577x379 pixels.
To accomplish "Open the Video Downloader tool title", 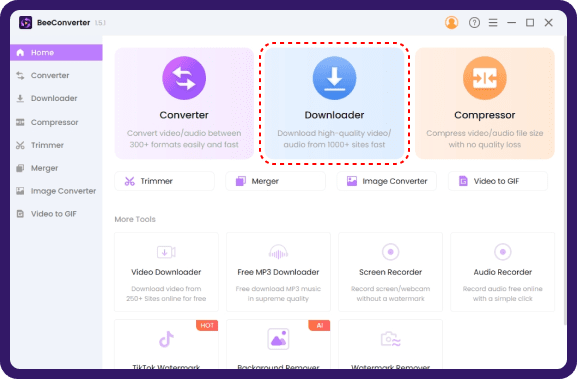I will click(166, 272).
